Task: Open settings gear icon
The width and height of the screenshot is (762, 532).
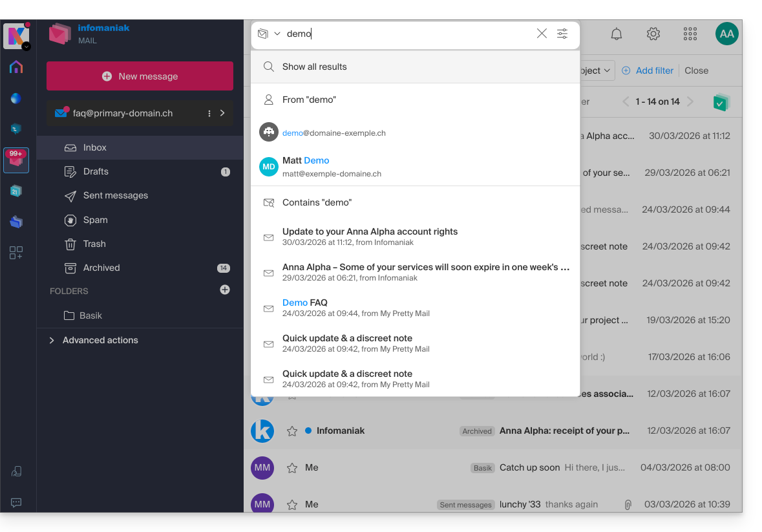Action: [x=653, y=34]
